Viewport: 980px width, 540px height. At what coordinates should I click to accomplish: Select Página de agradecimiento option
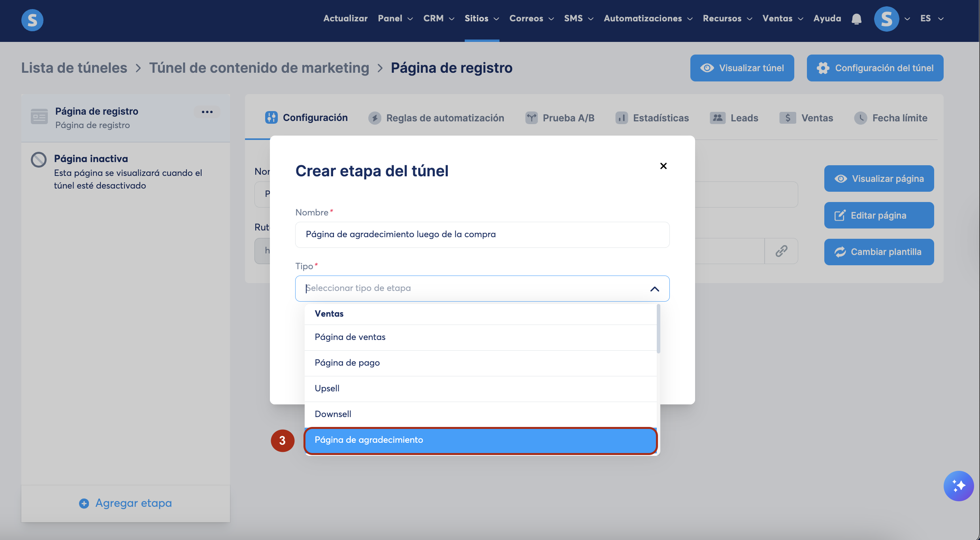tap(480, 440)
